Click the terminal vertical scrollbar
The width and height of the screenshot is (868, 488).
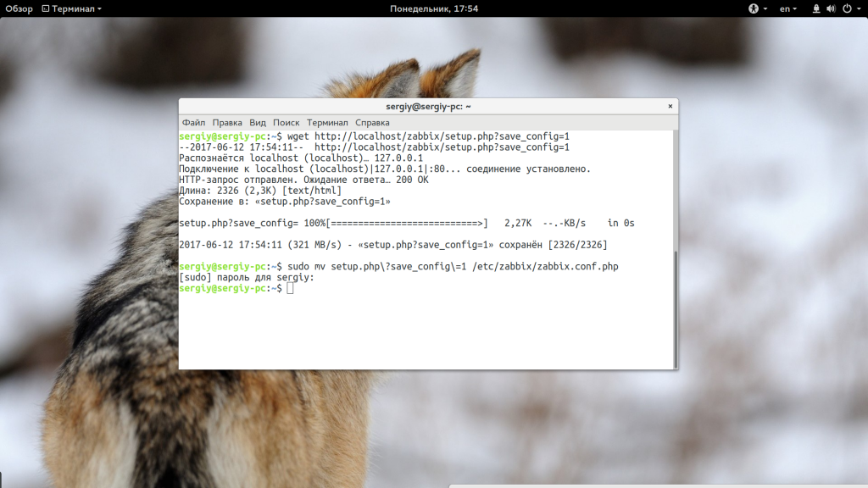(675, 305)
